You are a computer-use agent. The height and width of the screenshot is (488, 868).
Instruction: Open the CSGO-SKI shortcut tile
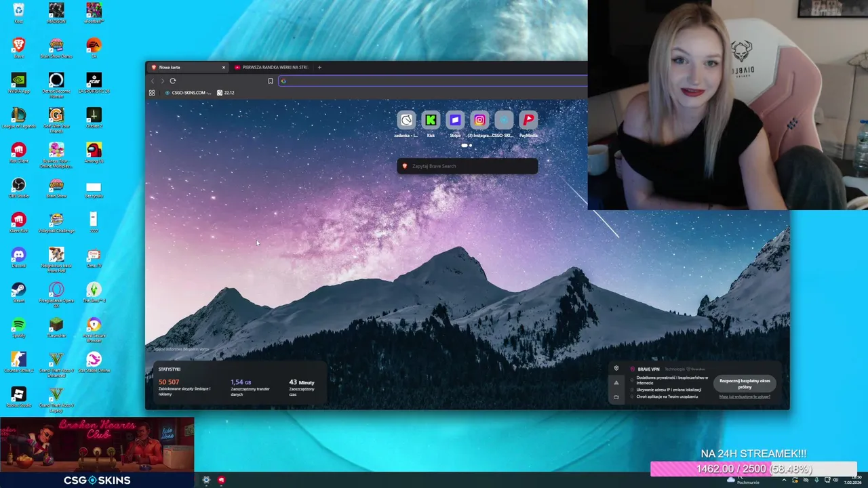(x=504, y=121)
